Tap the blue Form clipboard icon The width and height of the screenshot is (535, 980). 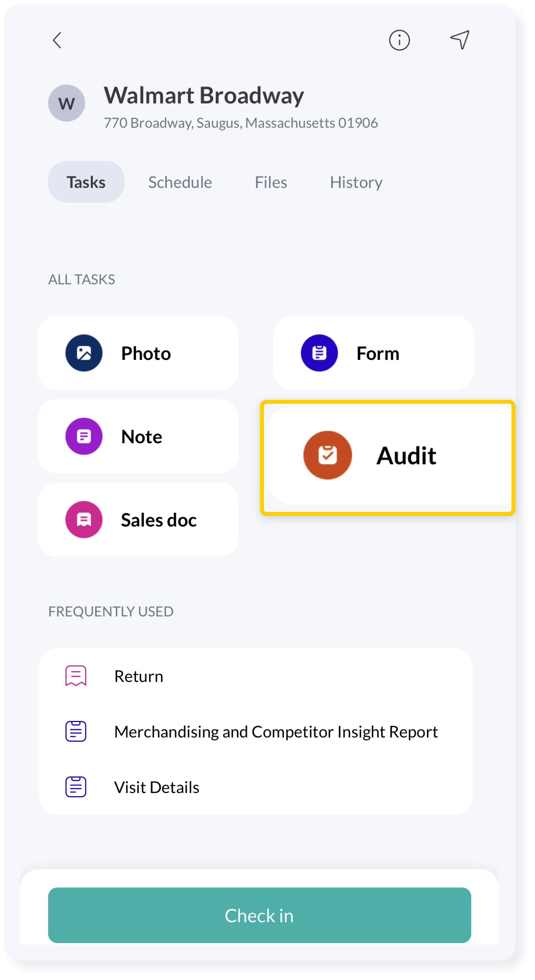pos(319,353)
